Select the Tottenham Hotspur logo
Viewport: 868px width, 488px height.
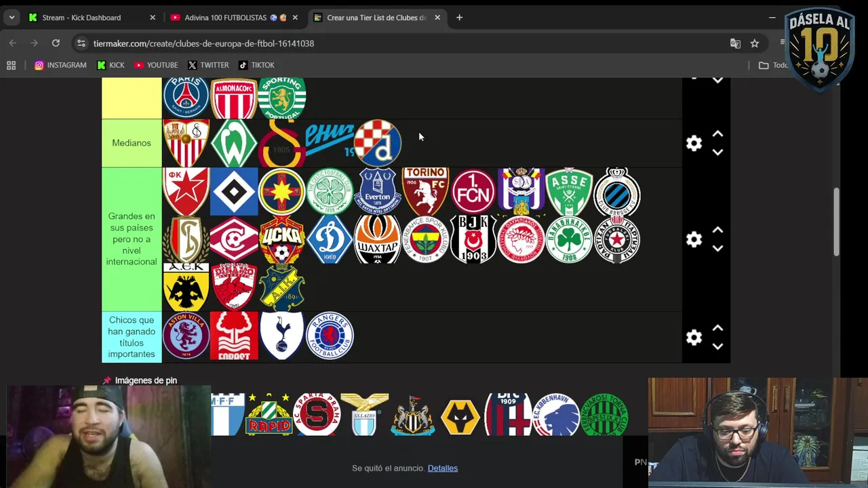pyautogui.click(x=282, y=335)
